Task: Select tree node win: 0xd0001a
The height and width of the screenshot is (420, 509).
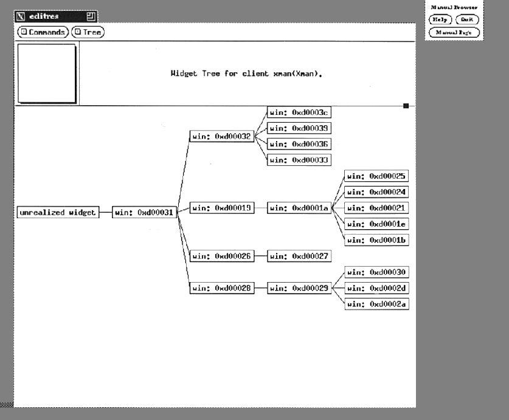Action: [x=299, y=208]
